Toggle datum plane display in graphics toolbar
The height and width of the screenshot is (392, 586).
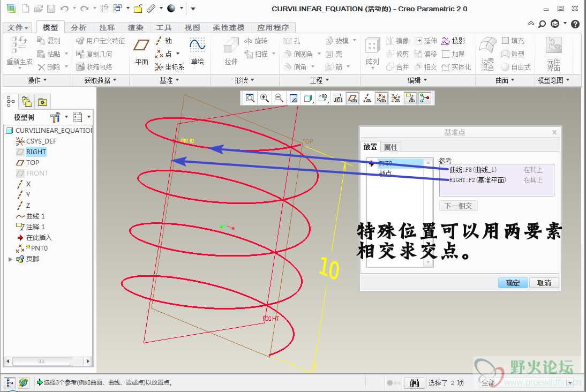click(x=352, y=99)
